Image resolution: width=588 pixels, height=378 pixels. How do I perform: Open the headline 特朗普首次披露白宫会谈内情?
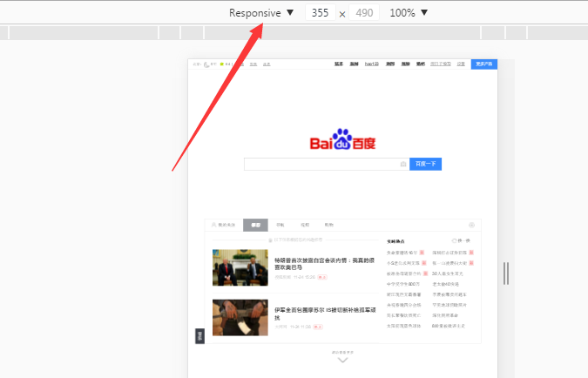point(324,264)
